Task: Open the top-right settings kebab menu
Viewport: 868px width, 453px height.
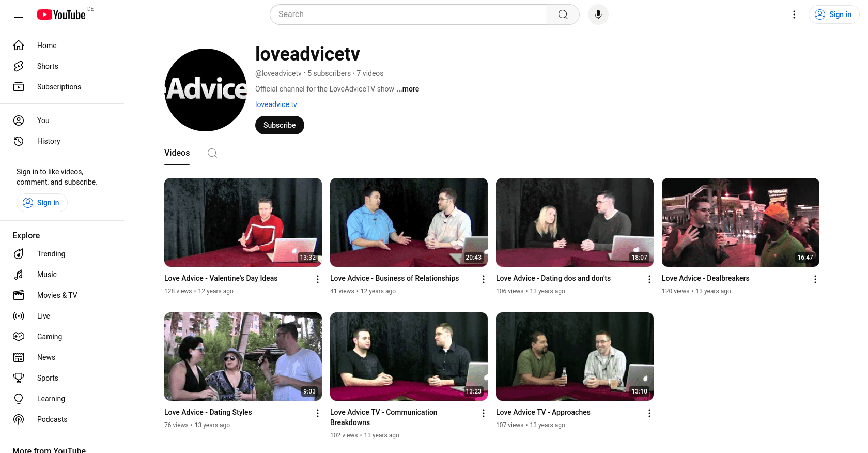Action: [794, 14]
